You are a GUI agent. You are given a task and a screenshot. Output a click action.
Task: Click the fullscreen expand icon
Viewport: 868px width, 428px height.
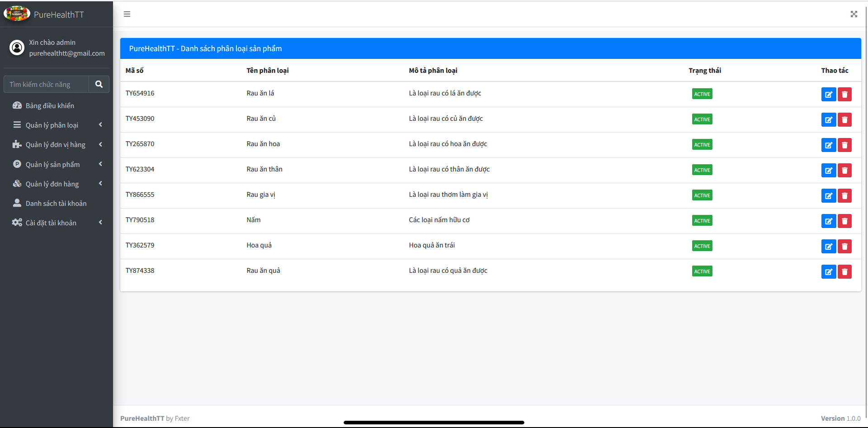pos(854,14)
